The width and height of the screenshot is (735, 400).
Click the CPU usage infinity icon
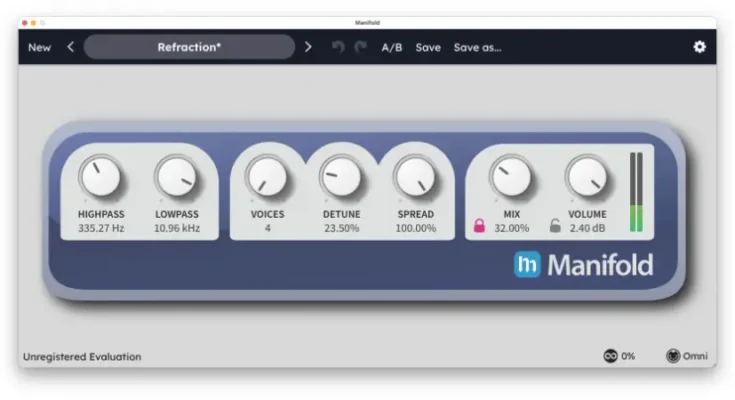click(x=610, y=356)
